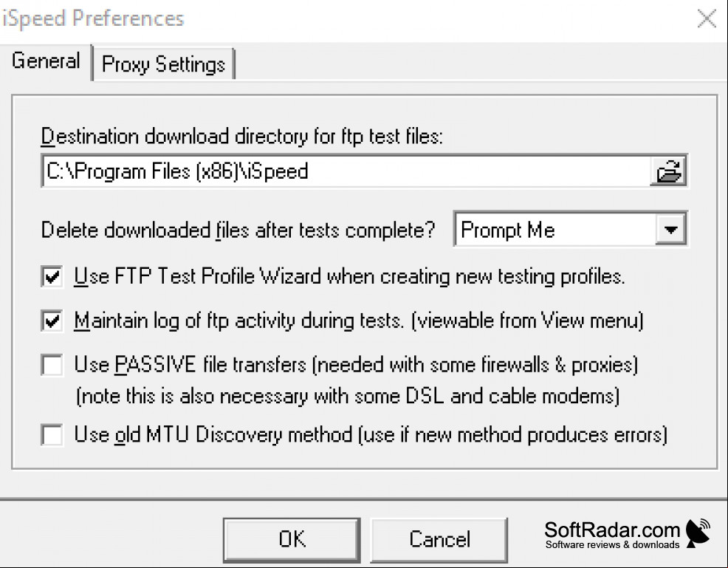Screen dimensions: 728x568
Task: Select the General tab
Action: 46,61
